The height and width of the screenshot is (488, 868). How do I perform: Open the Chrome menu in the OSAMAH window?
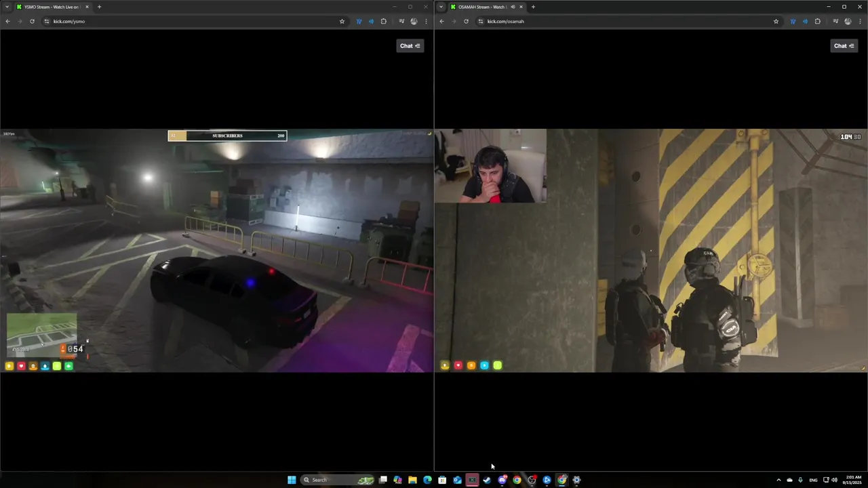click(x=860, y=21)
